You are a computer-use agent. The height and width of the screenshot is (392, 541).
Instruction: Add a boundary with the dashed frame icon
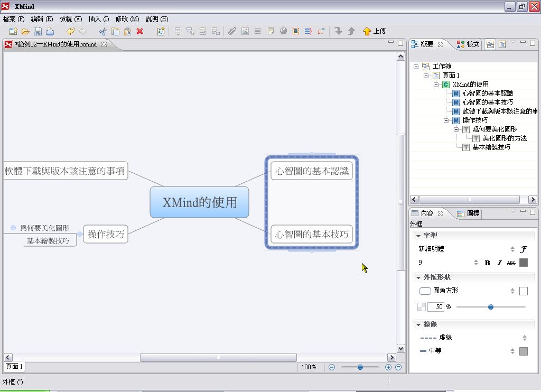(296, 31)
